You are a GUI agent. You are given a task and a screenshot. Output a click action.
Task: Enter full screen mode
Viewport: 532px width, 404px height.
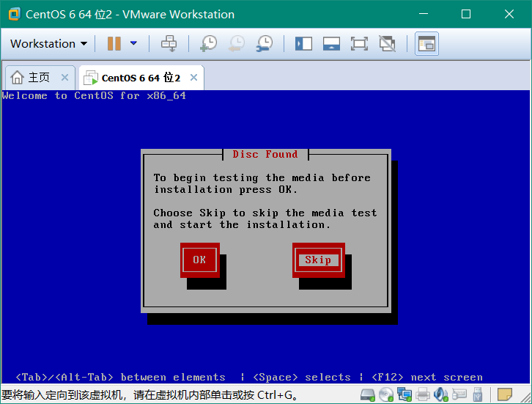[x=359, y=44]
